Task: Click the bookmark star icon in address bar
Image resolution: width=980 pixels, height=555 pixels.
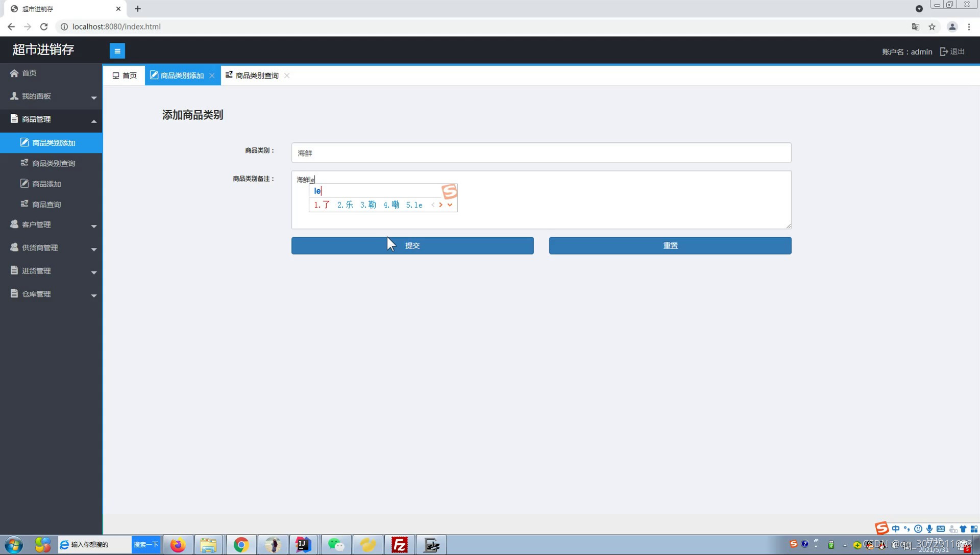Action: (x=932, y=27)
